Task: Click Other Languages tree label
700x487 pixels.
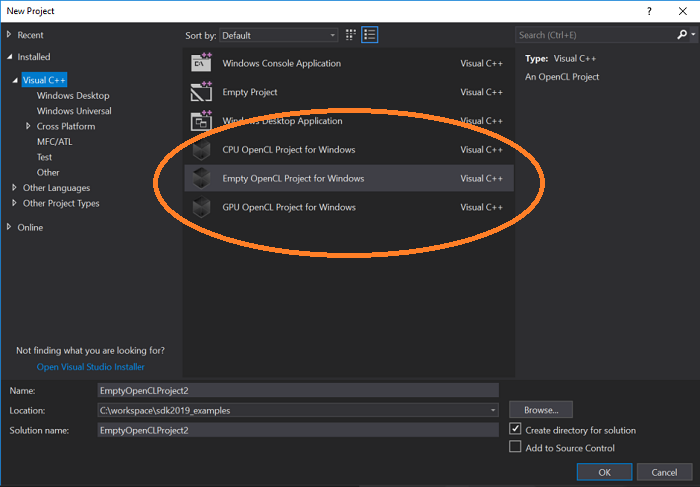Action: (x=56, y=188)
